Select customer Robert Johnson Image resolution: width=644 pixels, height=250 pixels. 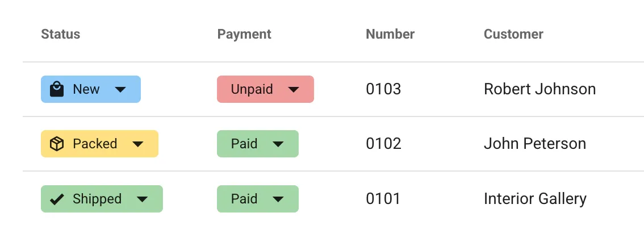540,89
